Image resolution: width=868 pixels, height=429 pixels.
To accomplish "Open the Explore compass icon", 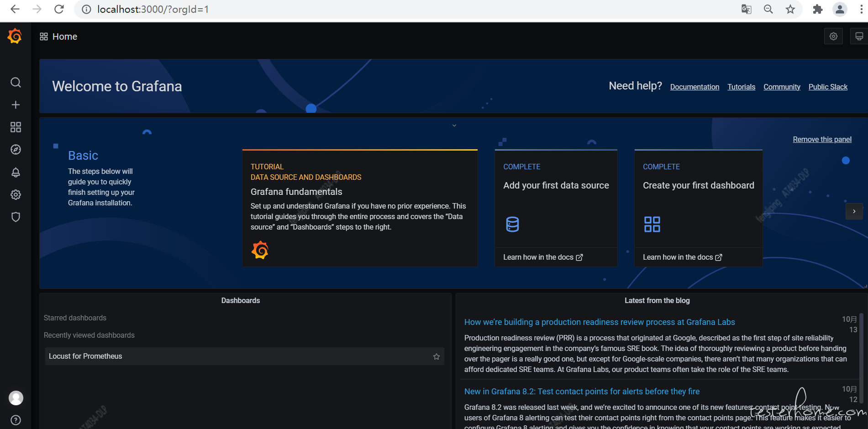I will 16,150.
